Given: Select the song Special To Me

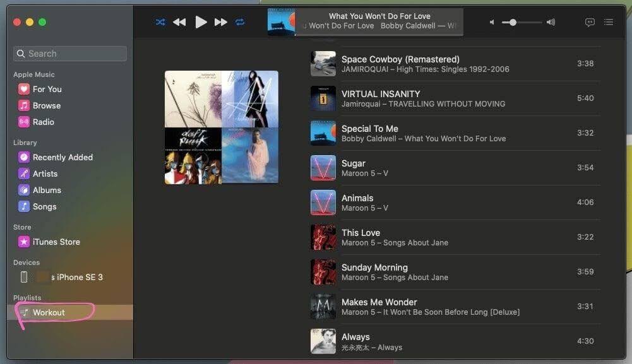Looking at the screenshot, I should point(455,133).
